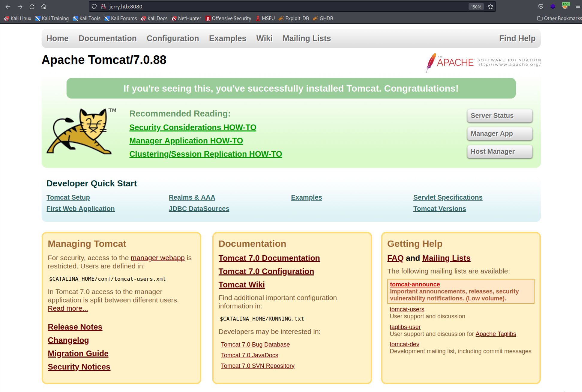Bookmark this page with star icon
The width and height of the screenshot is (582, 392).
coord(490,7)
